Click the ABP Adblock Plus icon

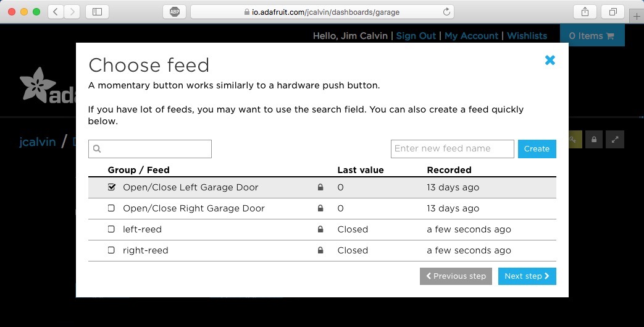[x=175, y=12]
